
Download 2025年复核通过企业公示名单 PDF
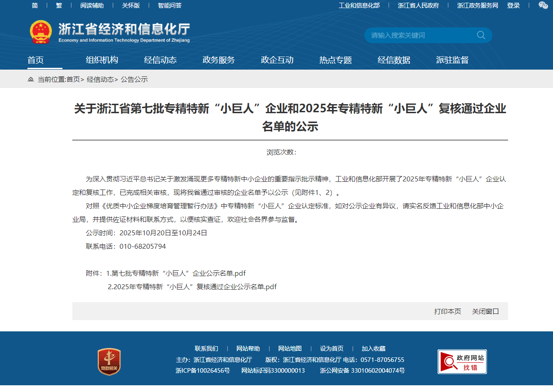pyautogui.click(x=192, y=286)
